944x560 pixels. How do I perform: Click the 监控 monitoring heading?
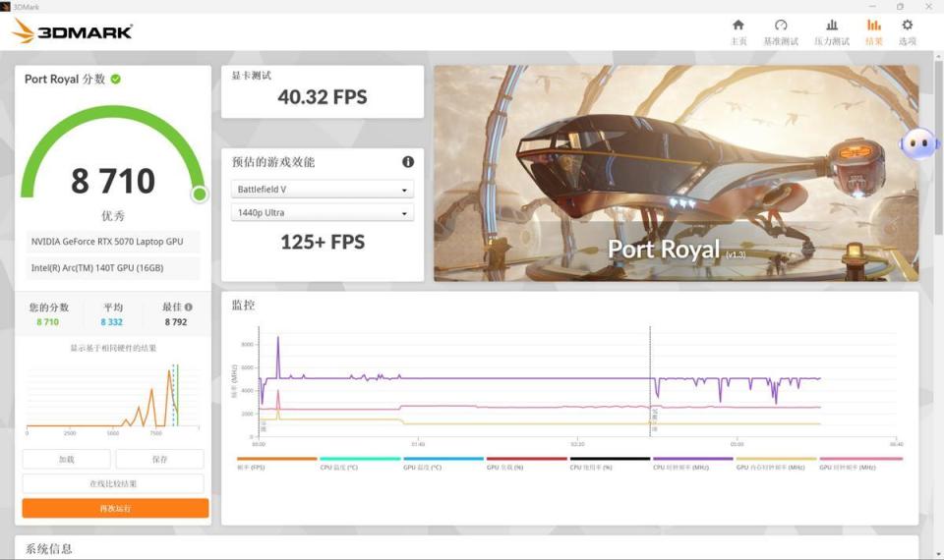(x=243, y=305)
